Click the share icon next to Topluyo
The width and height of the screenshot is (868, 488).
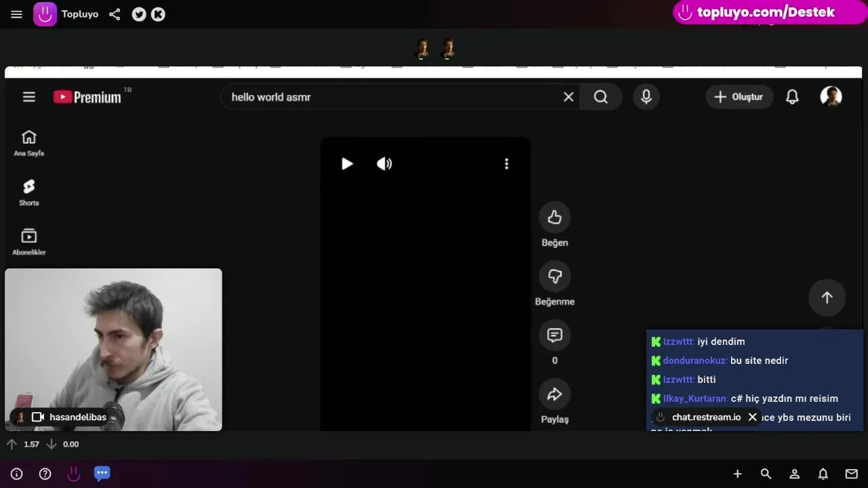(115, 14)
